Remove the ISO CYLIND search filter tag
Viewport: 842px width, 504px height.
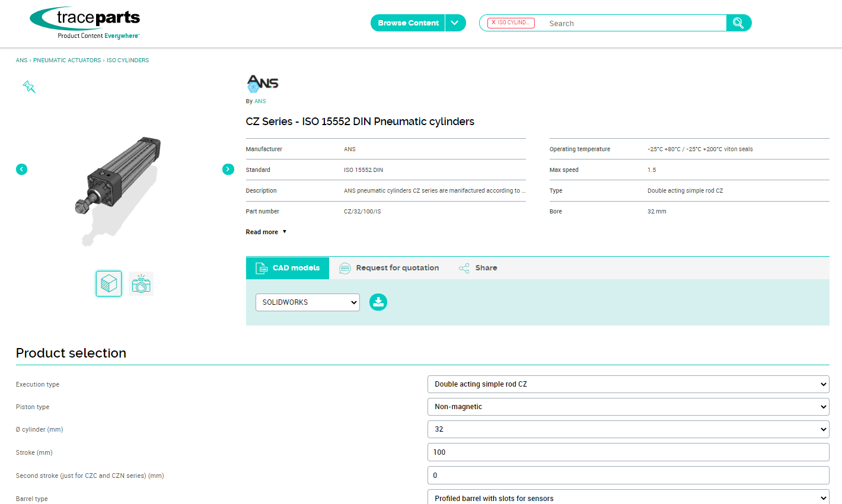493,23
